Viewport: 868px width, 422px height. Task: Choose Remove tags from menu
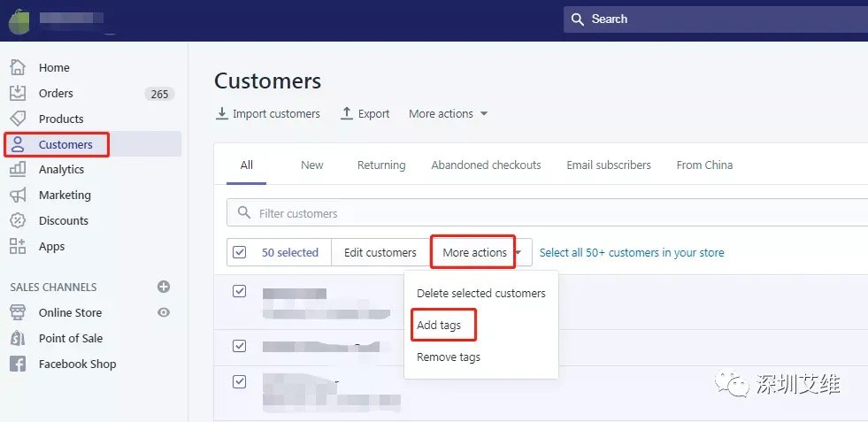pyautogui.click(x=449, y=357)
